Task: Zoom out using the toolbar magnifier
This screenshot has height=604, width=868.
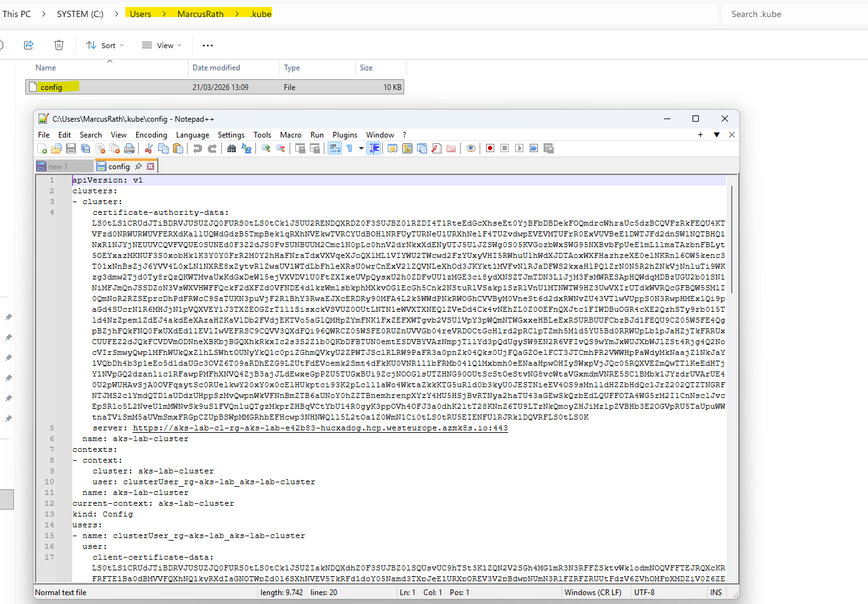Action: [x=281, y=148]
